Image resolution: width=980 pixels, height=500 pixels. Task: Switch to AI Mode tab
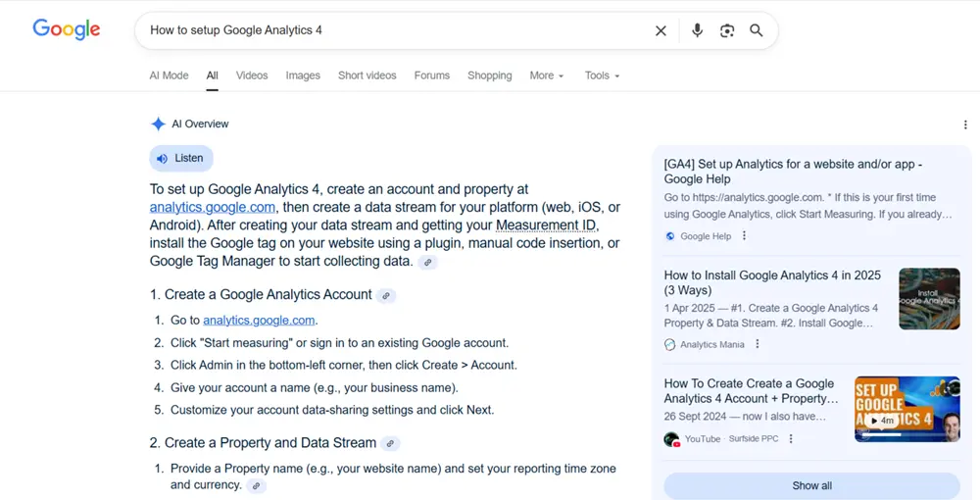coord(169,75)
